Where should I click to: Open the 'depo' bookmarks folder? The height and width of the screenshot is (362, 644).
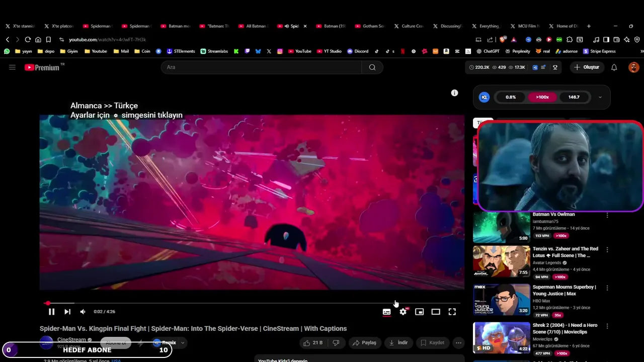(46, 51)
